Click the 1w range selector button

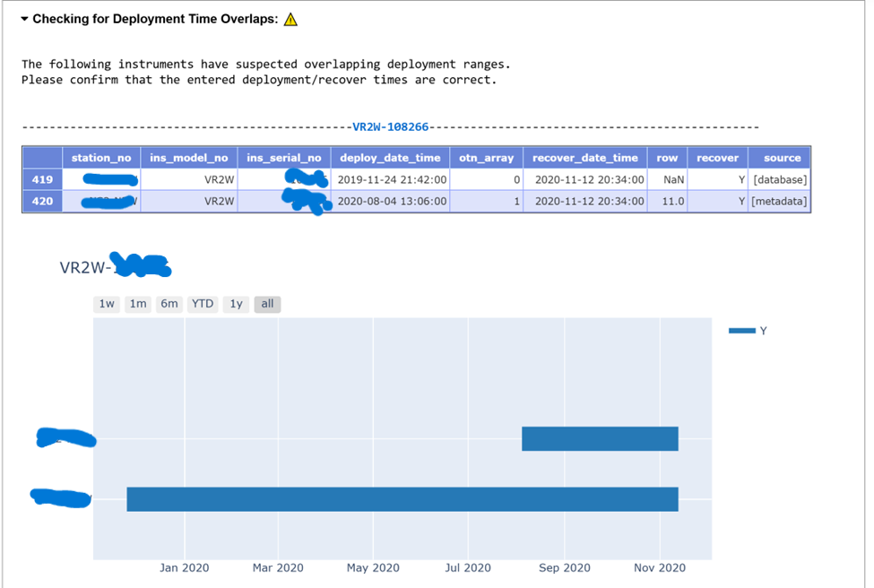click(107, 304)
